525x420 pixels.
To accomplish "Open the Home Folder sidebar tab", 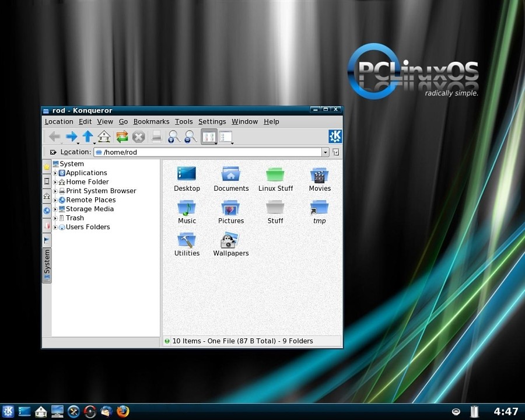I will [47, 196].
